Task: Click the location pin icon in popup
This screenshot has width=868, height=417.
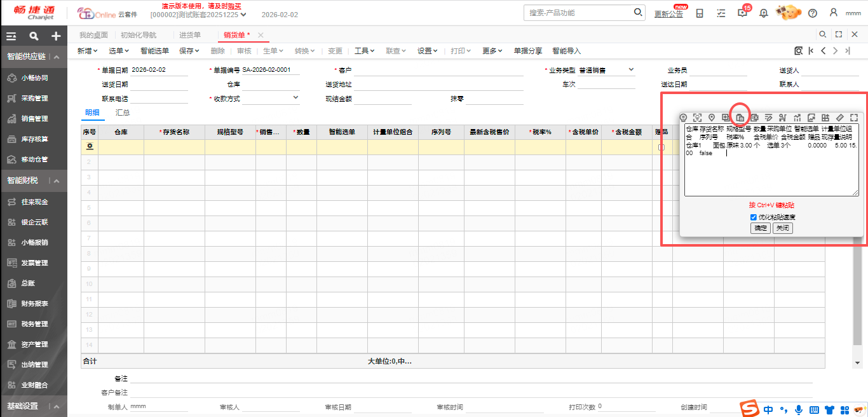Action: (712, 118)
